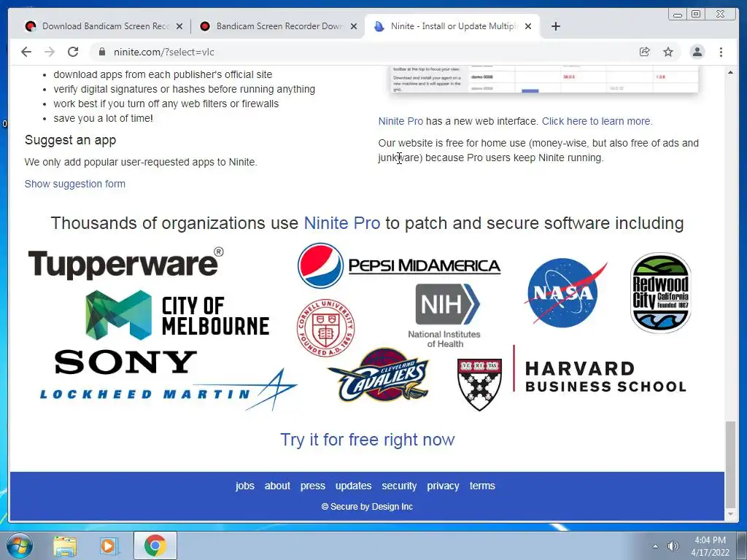The image size is (747, 560).
Task: Click the Harvard Business School logo
Action: pyautogui.click(x=572, y=377)
